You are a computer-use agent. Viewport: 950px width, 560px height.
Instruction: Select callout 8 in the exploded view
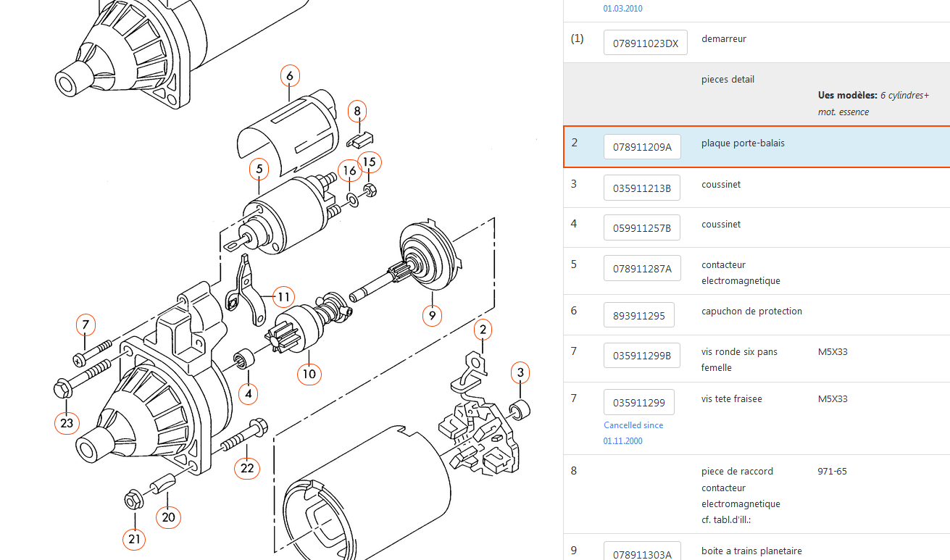click(x=357, y=112)
